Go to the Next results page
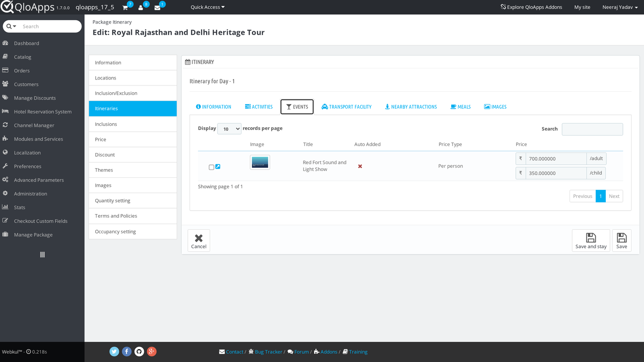Viewport: 644px width, 362px height. (x=614, y=196)
